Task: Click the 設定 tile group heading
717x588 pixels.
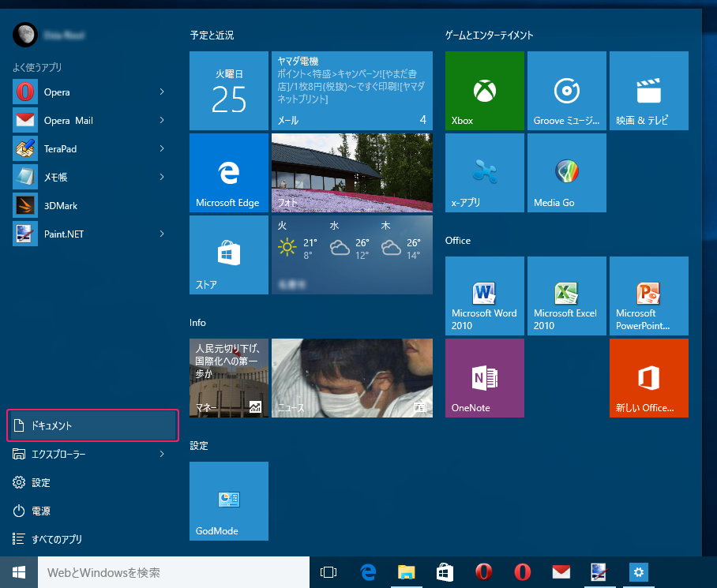Action: click(199, 445)
